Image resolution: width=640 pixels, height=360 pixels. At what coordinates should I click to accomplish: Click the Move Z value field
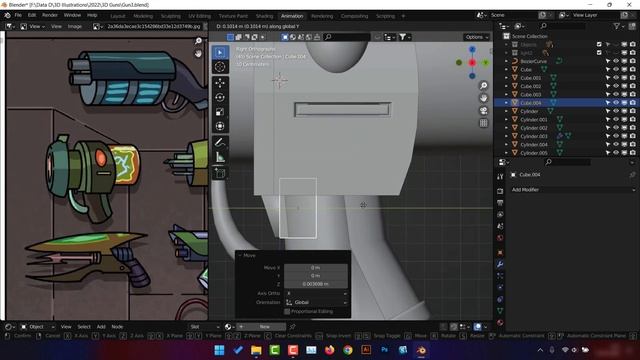pyautogui.click(x=316, y=284)
